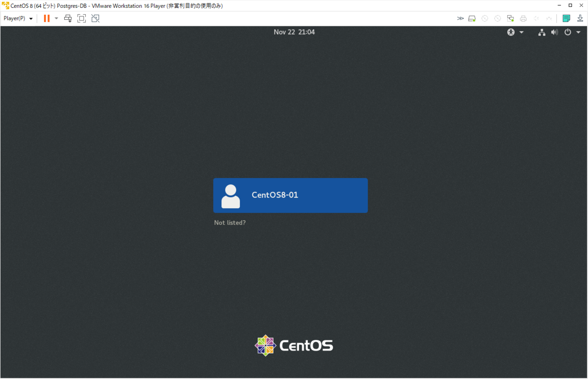Screen dimensions: 588x379
Task: Click the second CD/DVD drive icon
Action: click(x=497, y=19)
